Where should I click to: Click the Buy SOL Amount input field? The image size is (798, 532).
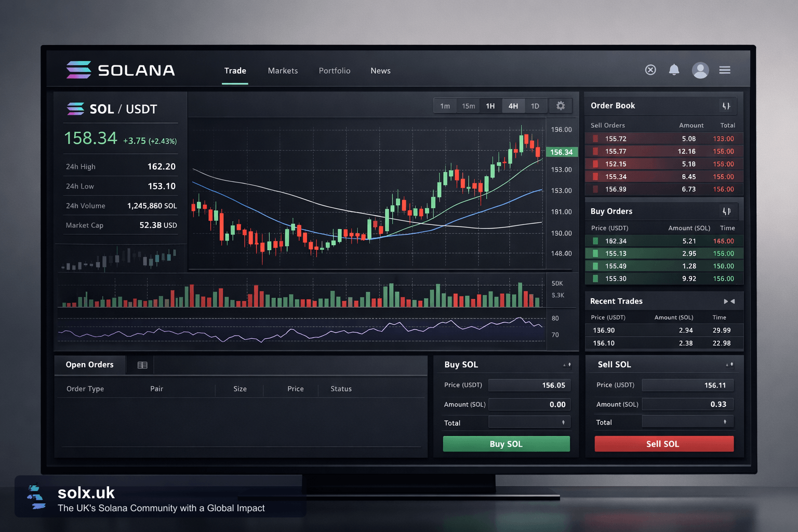click(529, 404)
